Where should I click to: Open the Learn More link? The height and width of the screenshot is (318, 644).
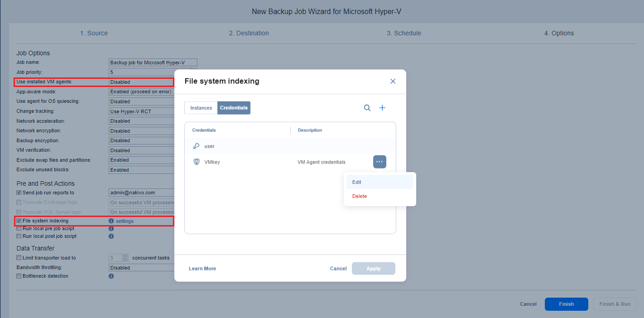(202, 269)
